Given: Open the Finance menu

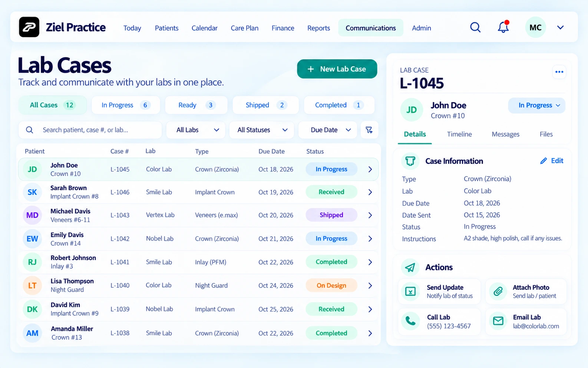Looking at the screenshot, I should [283, 28].
